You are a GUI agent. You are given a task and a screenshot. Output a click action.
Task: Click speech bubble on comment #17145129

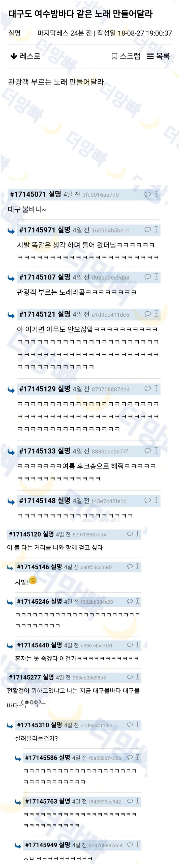pos(147,388)
